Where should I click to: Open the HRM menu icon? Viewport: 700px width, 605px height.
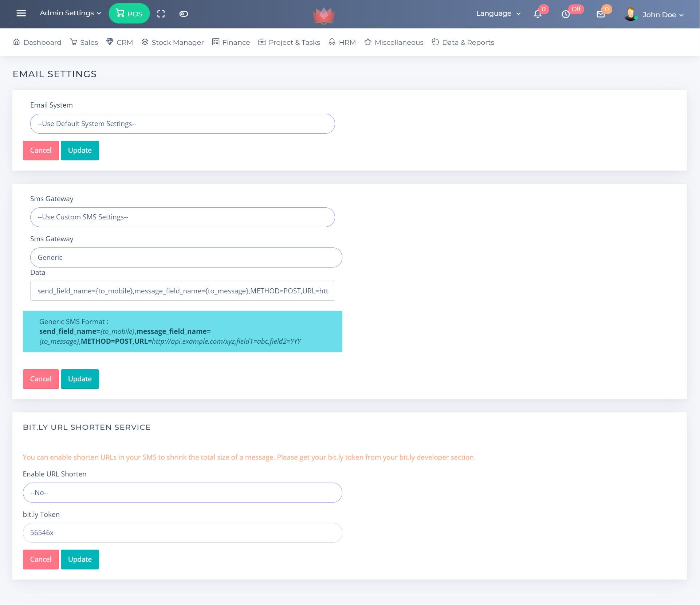(332, 42)
